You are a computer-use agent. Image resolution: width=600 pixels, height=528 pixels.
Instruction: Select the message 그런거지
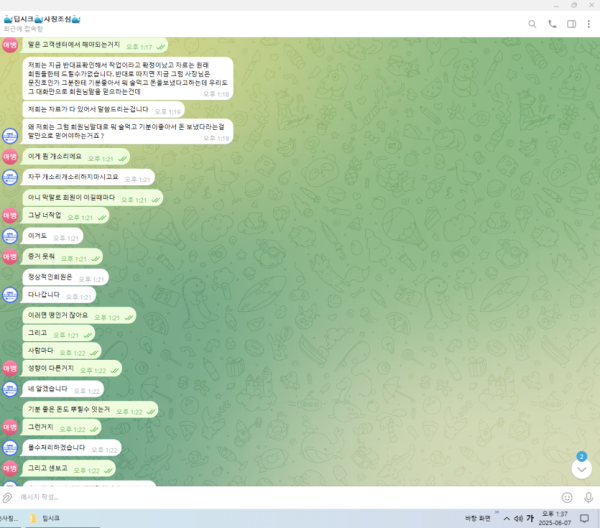(62, 427)
